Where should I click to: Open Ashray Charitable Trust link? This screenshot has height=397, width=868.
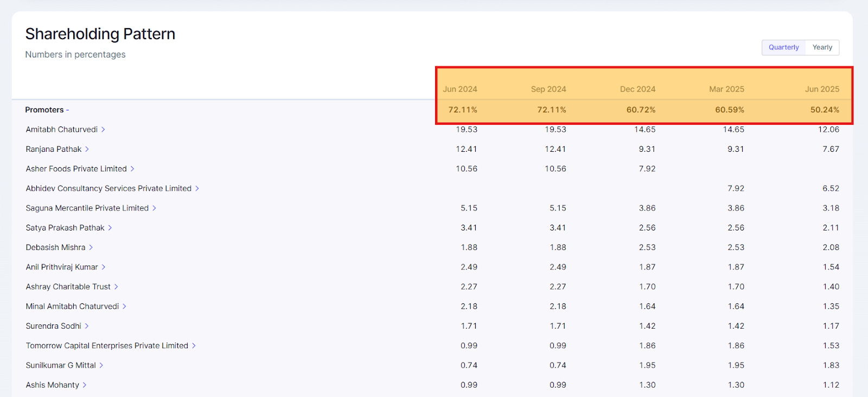coord(72,286)
